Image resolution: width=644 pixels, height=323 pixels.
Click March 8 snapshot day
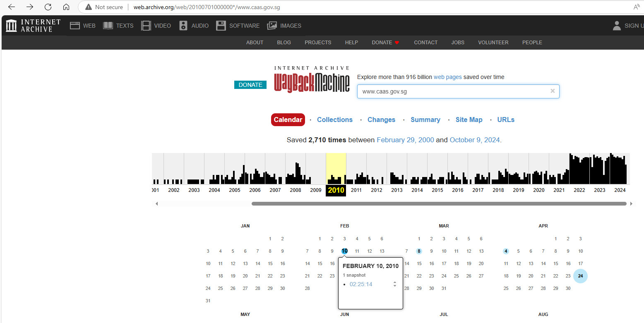(x=419, y=251)
